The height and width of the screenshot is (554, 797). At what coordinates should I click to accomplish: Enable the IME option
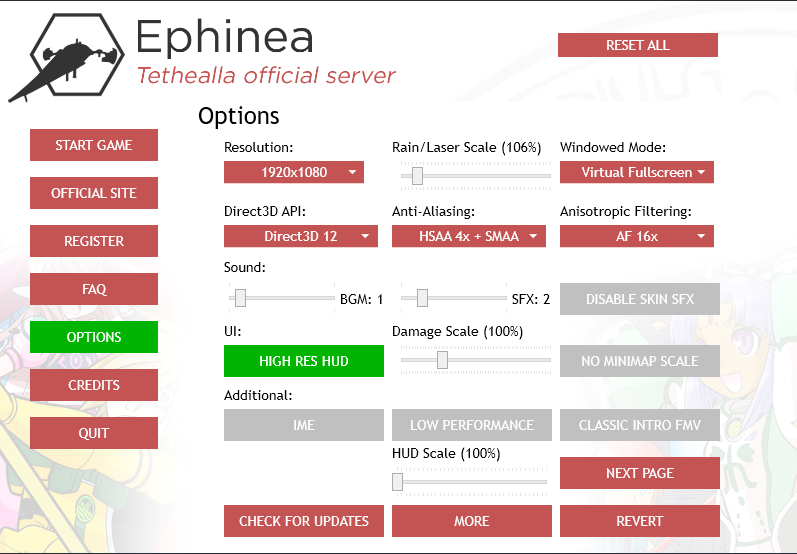click(304, 425)
